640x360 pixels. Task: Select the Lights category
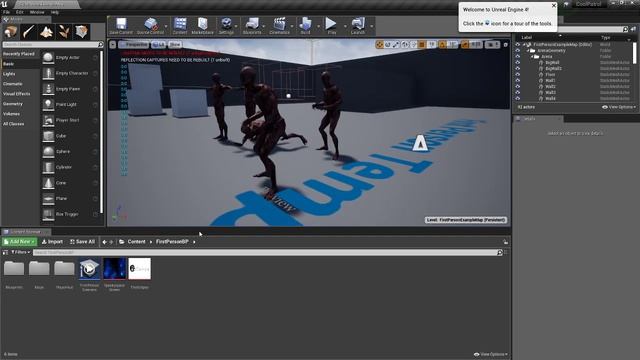pyautogui.click(x=9, y=74)
